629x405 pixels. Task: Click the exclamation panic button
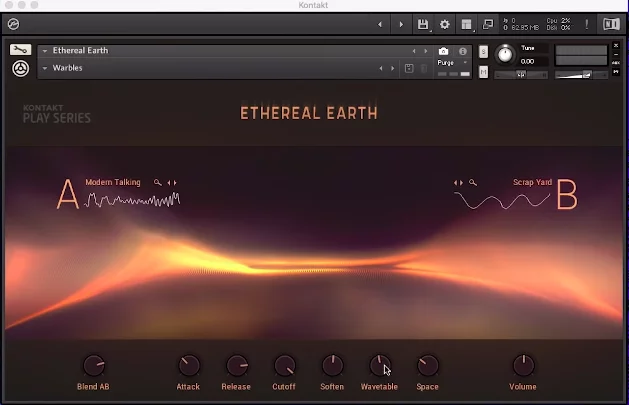pyautogui.click(x=586, y=24)
